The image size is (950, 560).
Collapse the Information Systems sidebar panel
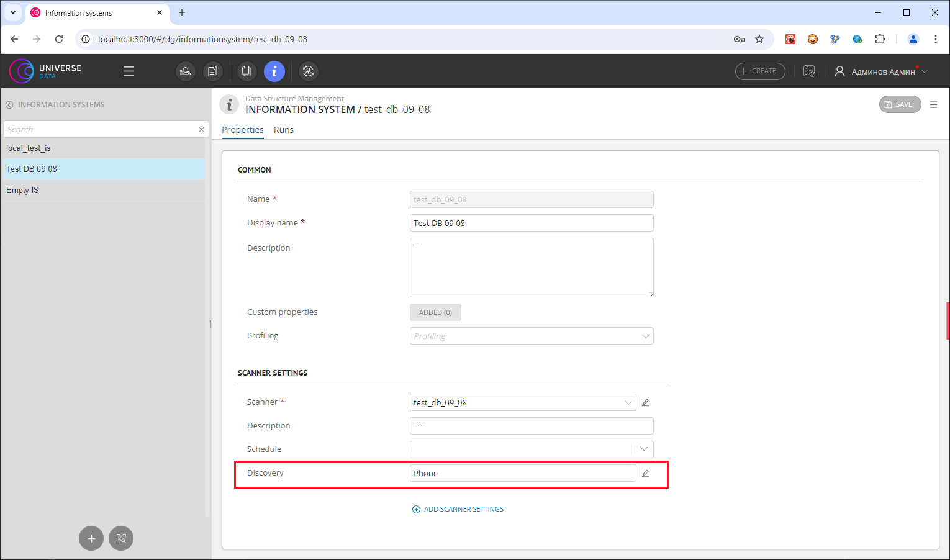click(x=9, y=105)
